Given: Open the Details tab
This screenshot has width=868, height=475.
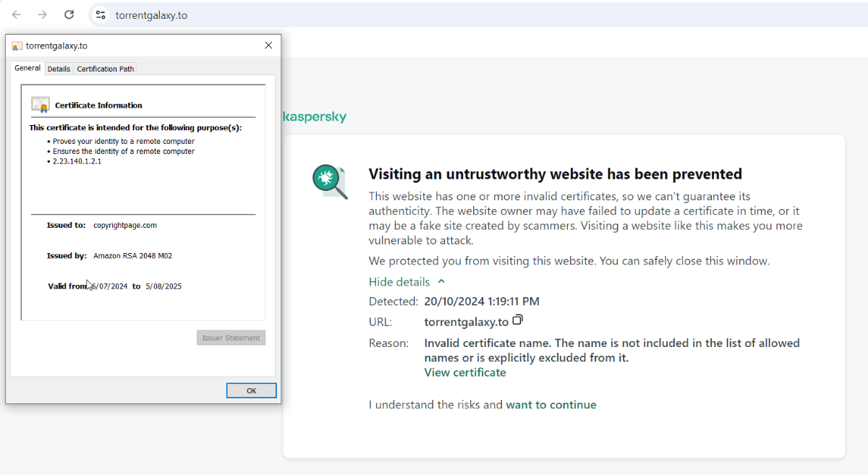Looking at the screenshot, I should 59,69.
